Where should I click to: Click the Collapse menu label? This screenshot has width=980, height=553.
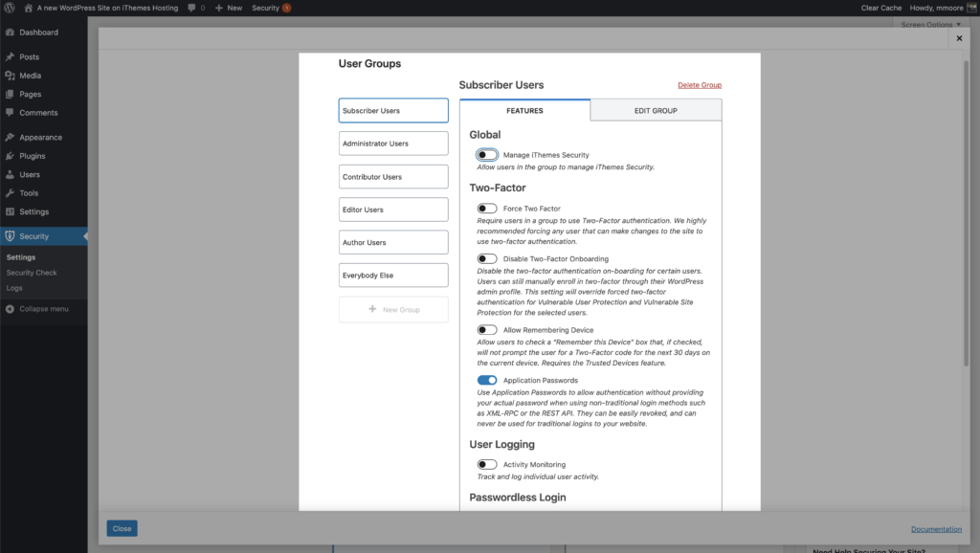click(44, 309)
